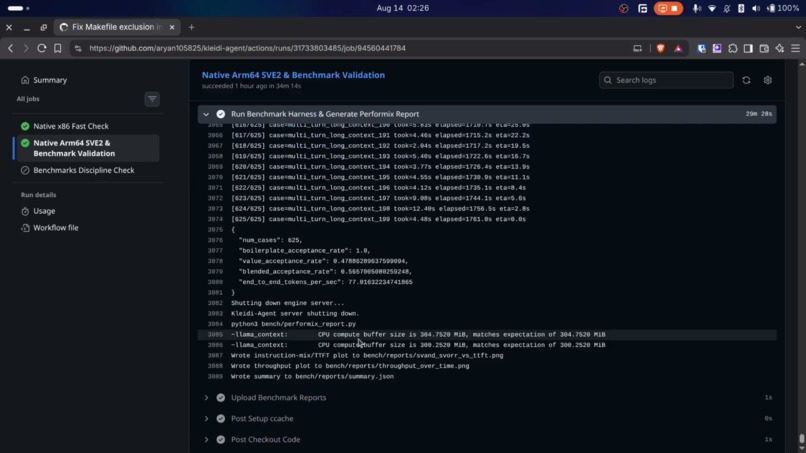806x453 pixels.
Task: Click the Bluetooth icon in system tray
Action: click(741, 8)
